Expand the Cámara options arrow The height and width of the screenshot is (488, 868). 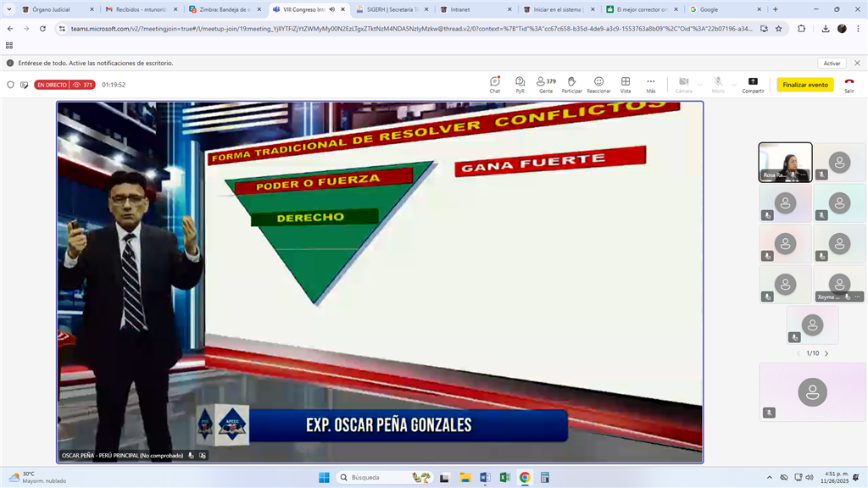click(700, 85)
